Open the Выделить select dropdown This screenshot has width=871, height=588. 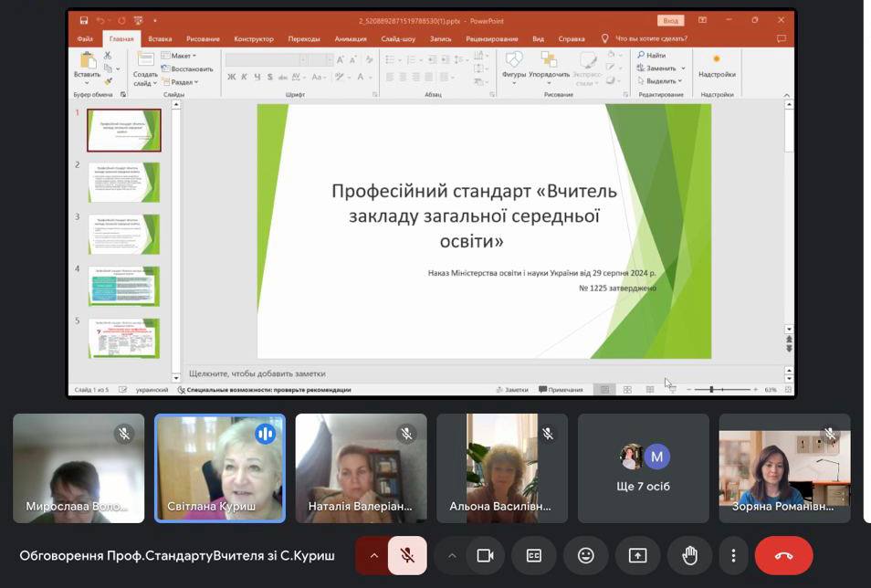tap(659, 81)
